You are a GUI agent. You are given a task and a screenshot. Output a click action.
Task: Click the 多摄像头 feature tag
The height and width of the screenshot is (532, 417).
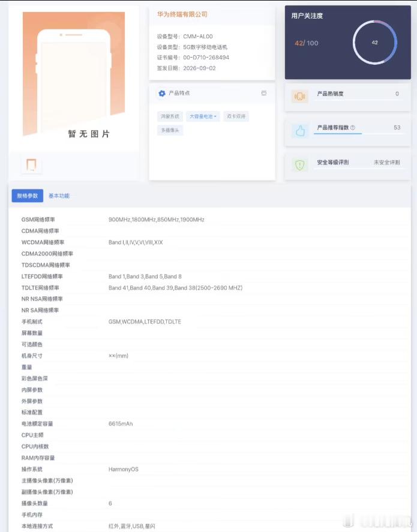coord(170,130)
